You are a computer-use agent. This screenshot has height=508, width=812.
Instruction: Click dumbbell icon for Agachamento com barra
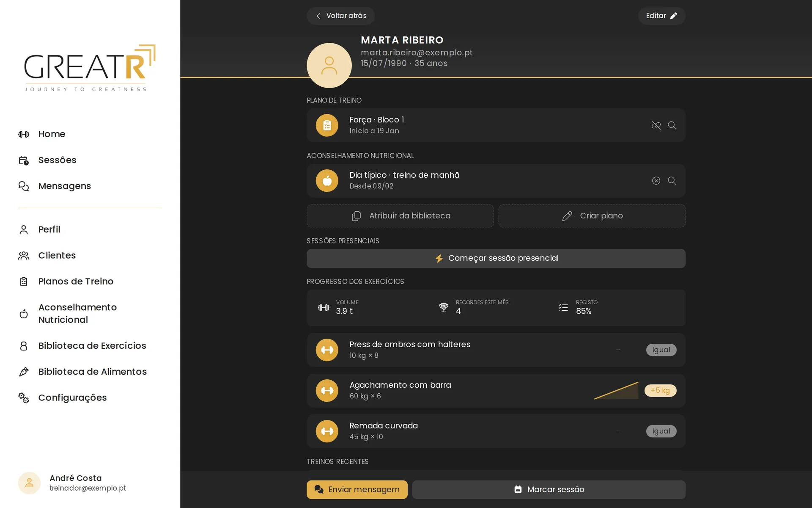pyautogui.click(x=327, y=391)
